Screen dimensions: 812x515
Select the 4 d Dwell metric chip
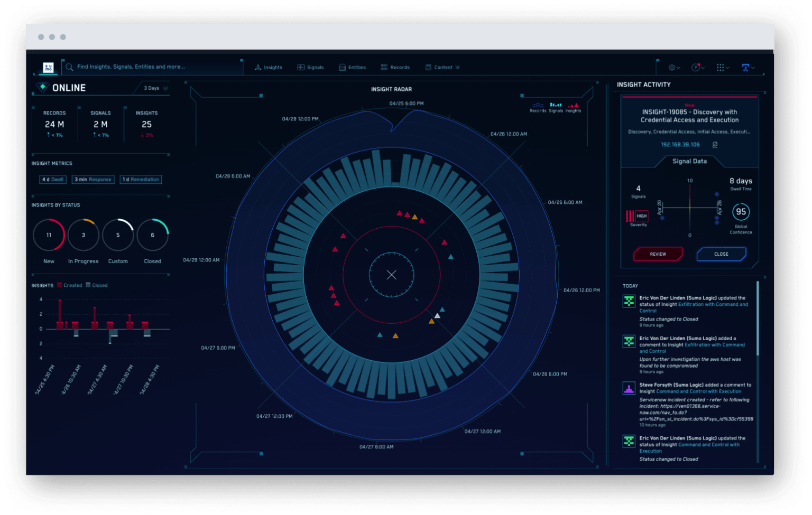pyautogui.click(x=53, y=180)
